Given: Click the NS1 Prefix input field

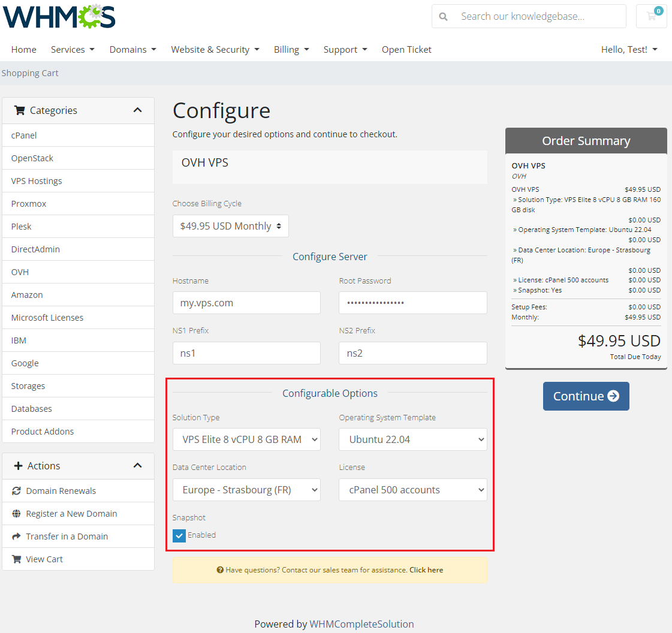Looking at the screenshot, I should 246,352.
